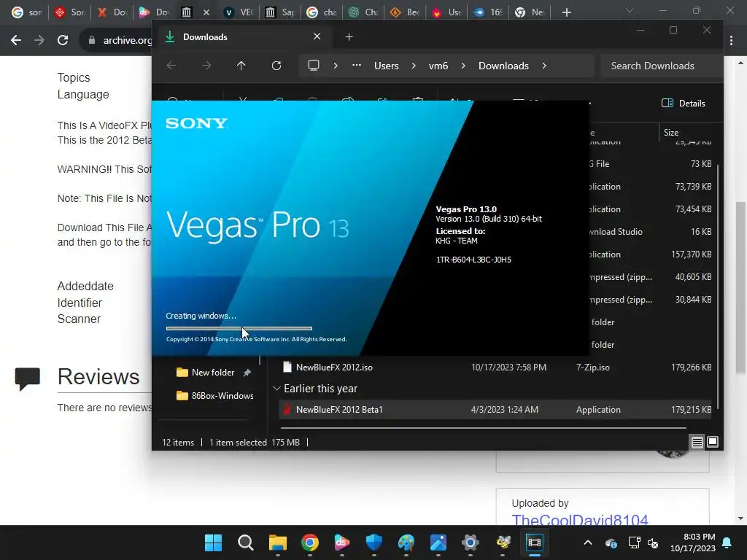The image size is (747, 560).
Task: Open the Chrome tab search chevron
Action: [630, 10]
